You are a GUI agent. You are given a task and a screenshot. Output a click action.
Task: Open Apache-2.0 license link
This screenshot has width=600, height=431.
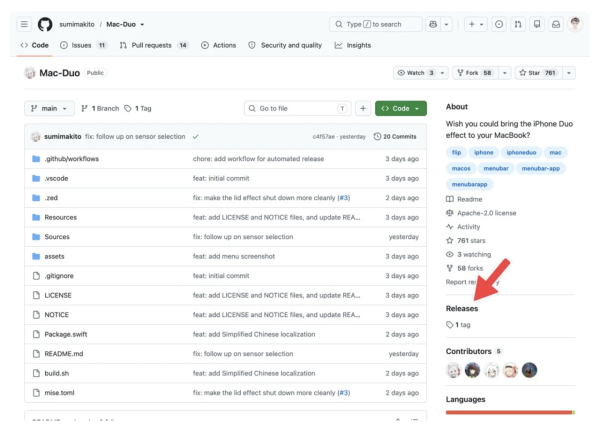(481, 213)
